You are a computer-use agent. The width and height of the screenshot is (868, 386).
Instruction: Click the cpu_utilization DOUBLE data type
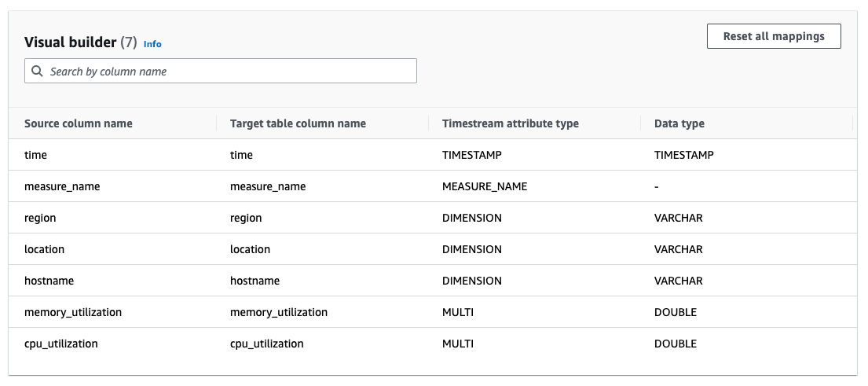tap(675, 344)
